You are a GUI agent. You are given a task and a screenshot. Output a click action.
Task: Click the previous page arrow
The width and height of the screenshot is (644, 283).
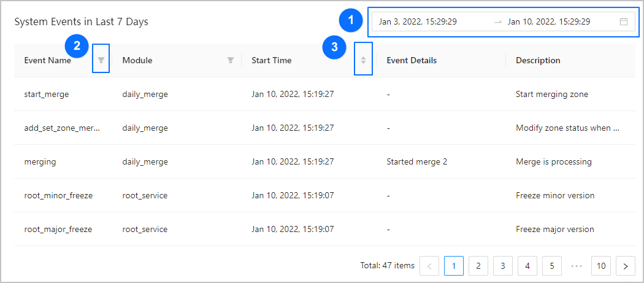tap(429, 266)
